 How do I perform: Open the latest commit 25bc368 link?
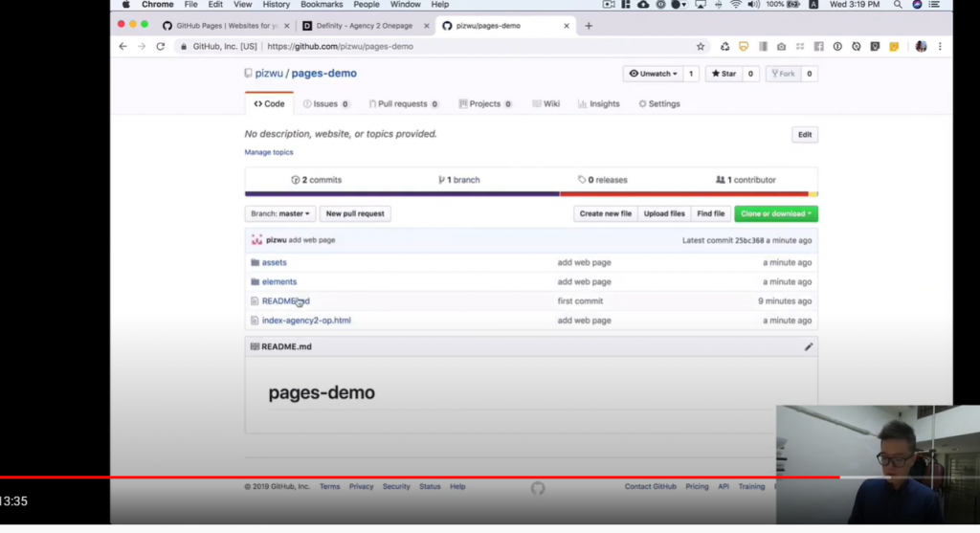tap(749, 240)
